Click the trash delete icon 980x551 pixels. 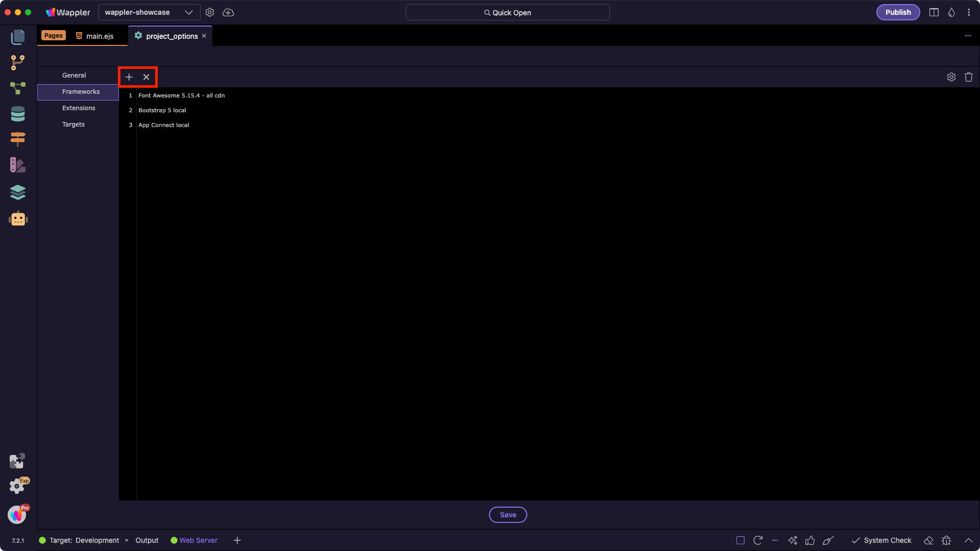pos(968,77)
